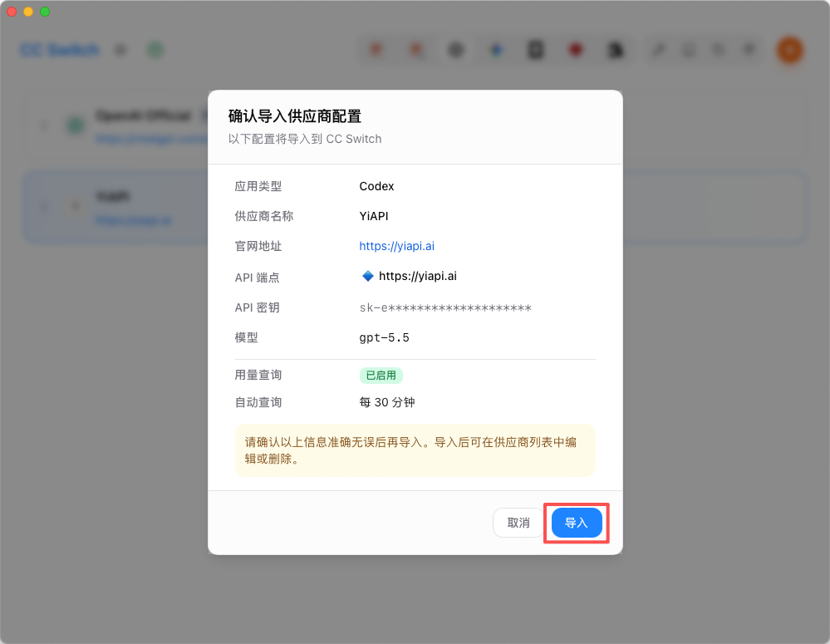Open the blue https://yiapi.ai official site link
The height and width of the screenshot is (644, 830).
coord(396,246)
